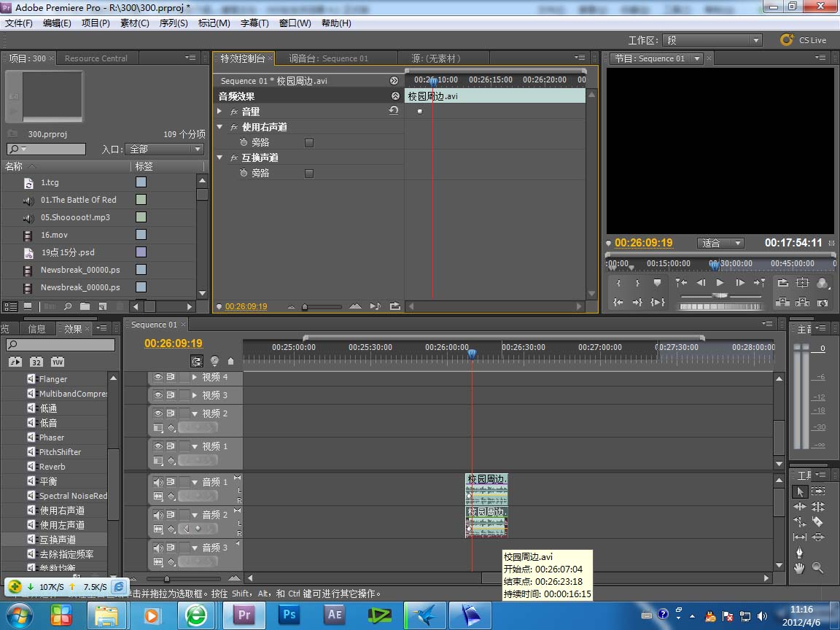Toggle visibility eye of 视频 4 track

pos(158,377)
